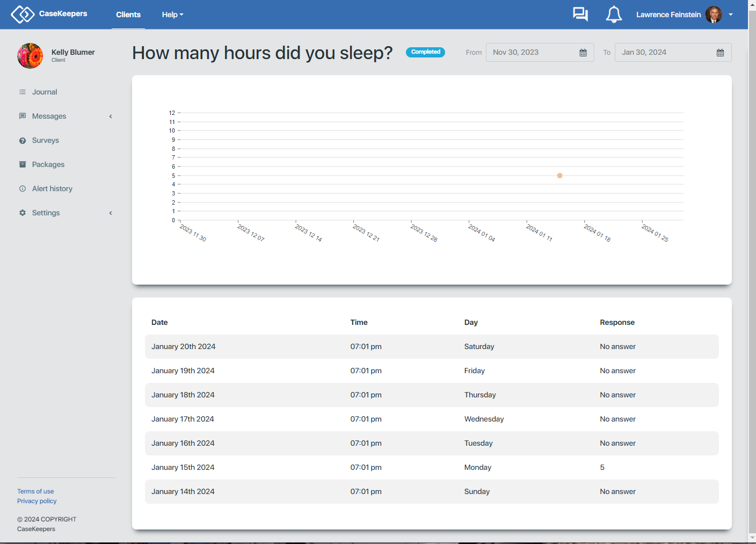Click the Saturday day cell

(x=479, y=346)
